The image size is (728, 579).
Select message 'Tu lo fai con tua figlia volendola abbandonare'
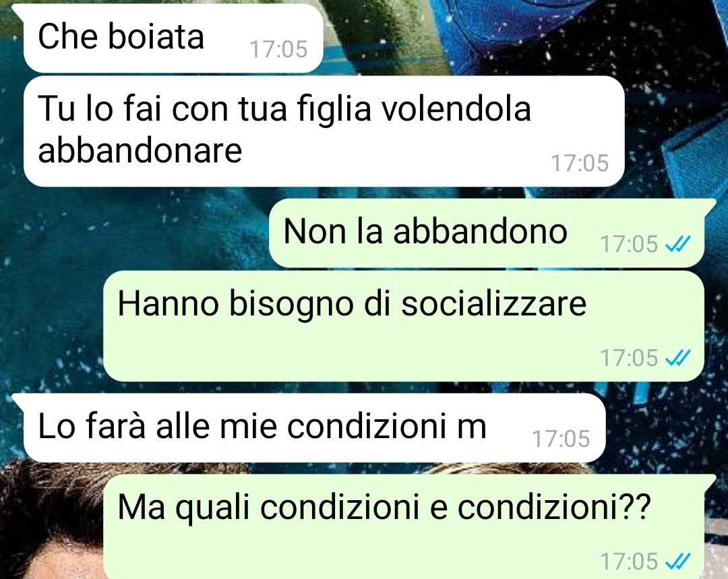tap(324, 131)
